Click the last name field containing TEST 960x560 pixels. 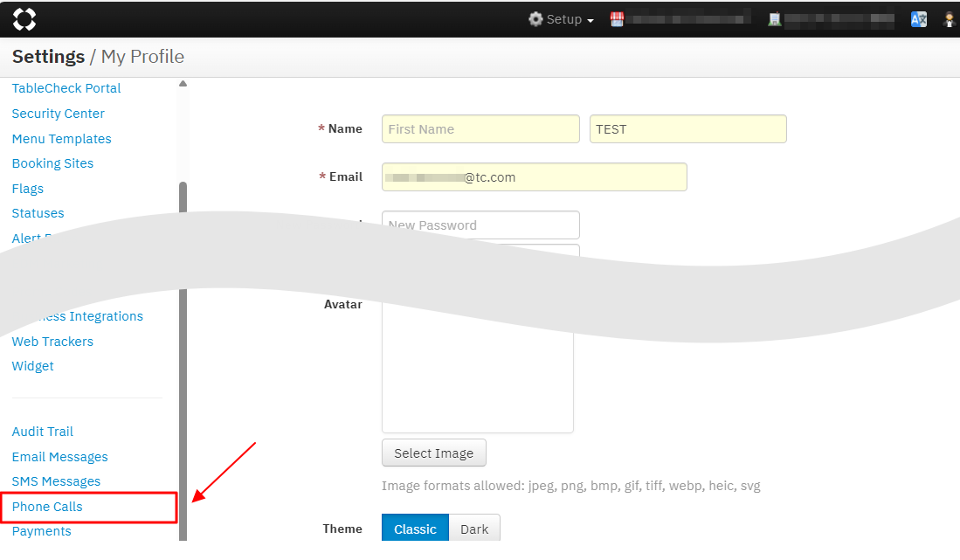687,129
